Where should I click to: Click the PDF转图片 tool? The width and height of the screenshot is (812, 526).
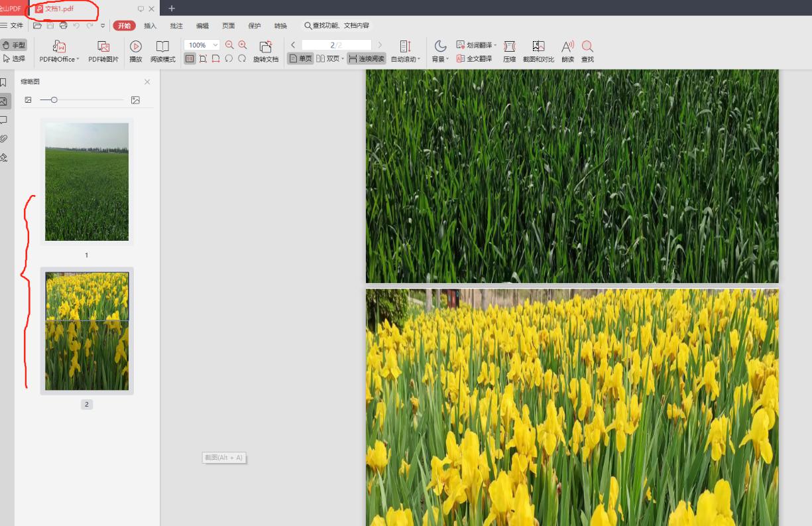(x=103, y=52)
